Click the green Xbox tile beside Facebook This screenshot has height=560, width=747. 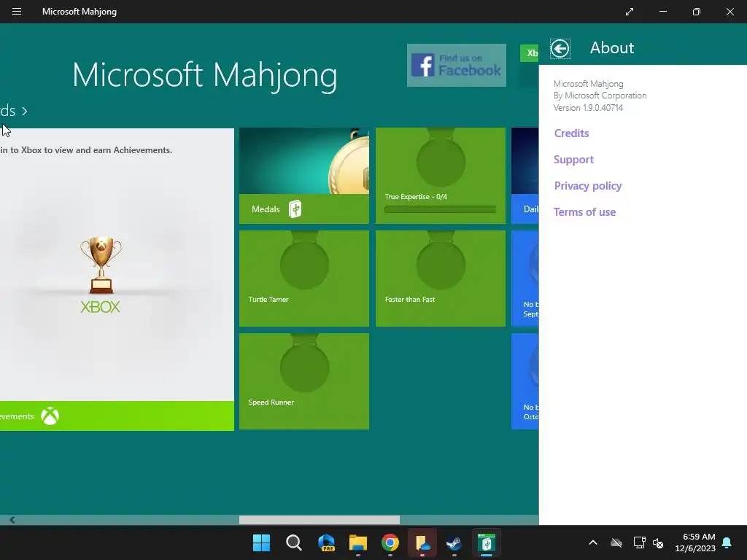point(530,52)
